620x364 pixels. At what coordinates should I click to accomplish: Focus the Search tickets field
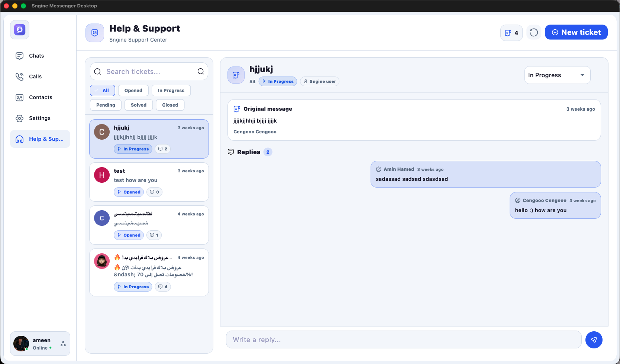149,71
